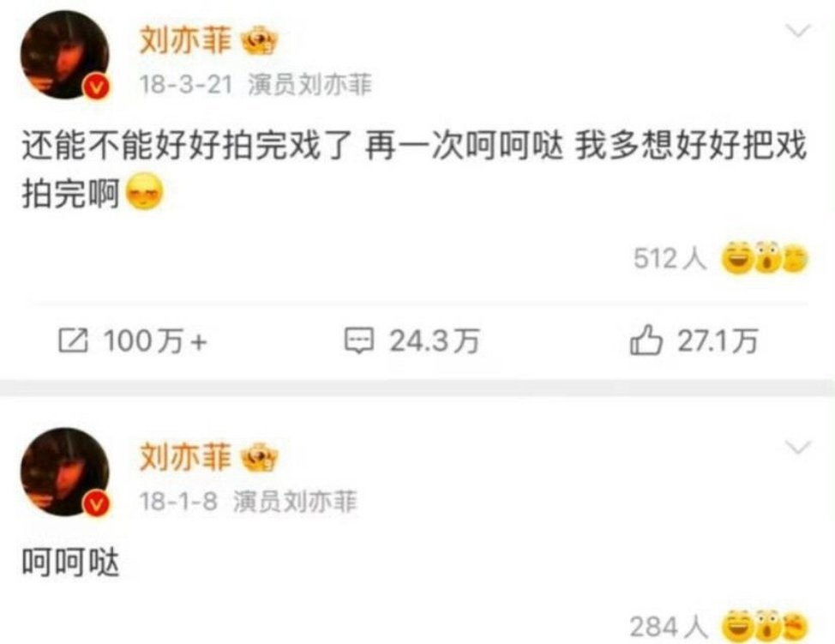Open 刘亦菲 username on the second post
Image resolution: width=835 pixels, height=644 pixels.
click(x=185, y=457)
